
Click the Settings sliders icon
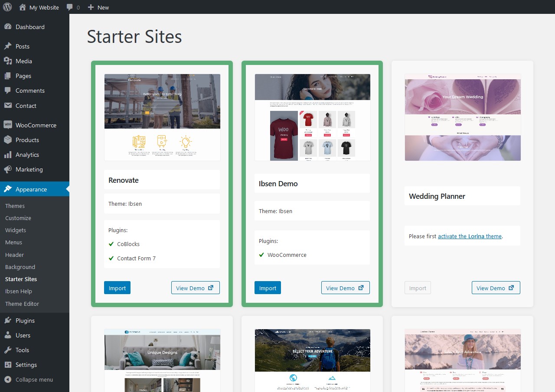[x=8, y=365]
